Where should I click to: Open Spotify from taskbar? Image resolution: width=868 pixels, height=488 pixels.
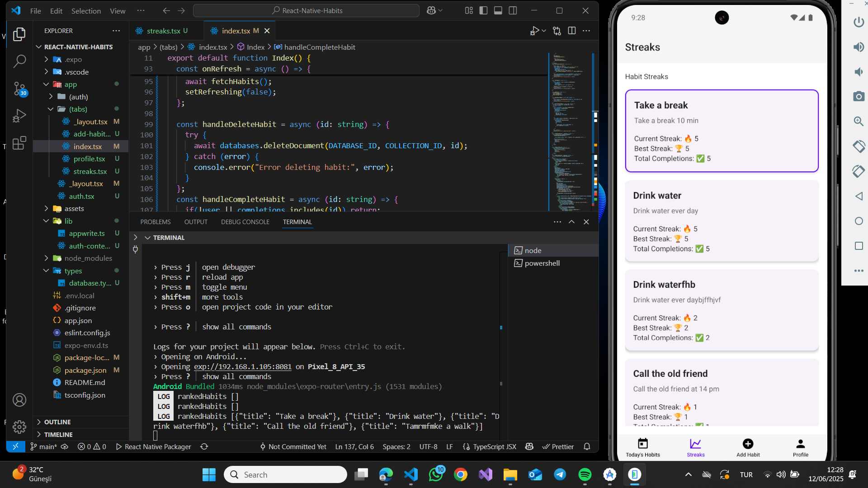[x=585, y=474]
